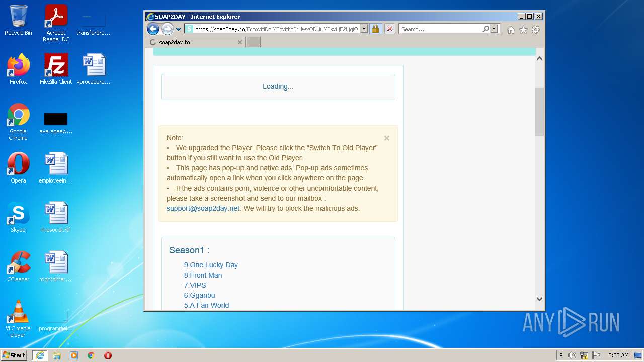This screenshot has height=362, width=644.
Task: Open the Windows Start menu
Action: tap(14, 355)
